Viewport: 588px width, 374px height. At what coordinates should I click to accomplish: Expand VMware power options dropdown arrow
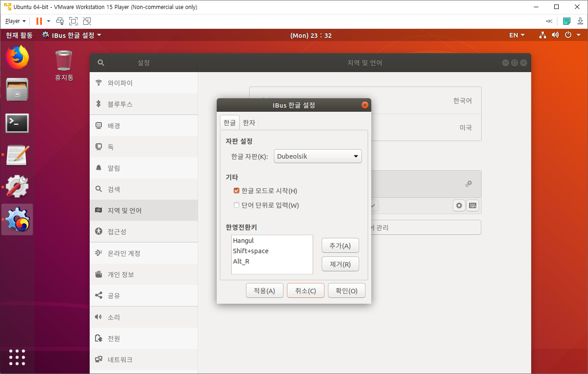click(x=49, y=21)
